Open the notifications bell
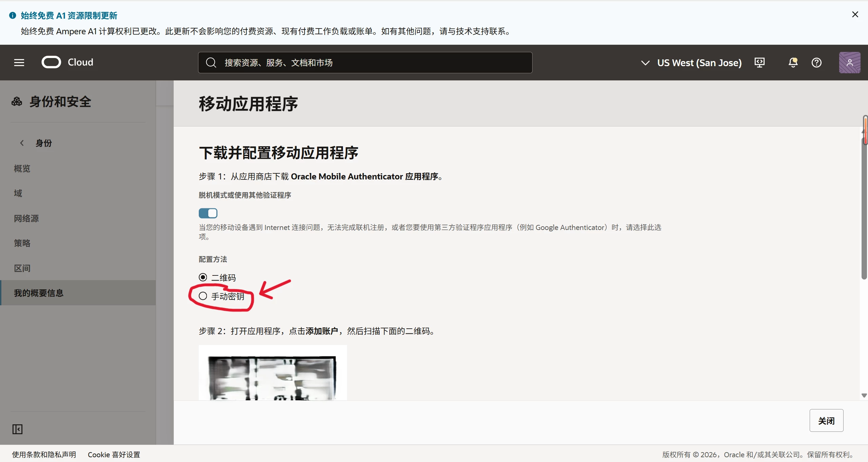The height and width of the screenshot is (462, 868). click(793, 62)
